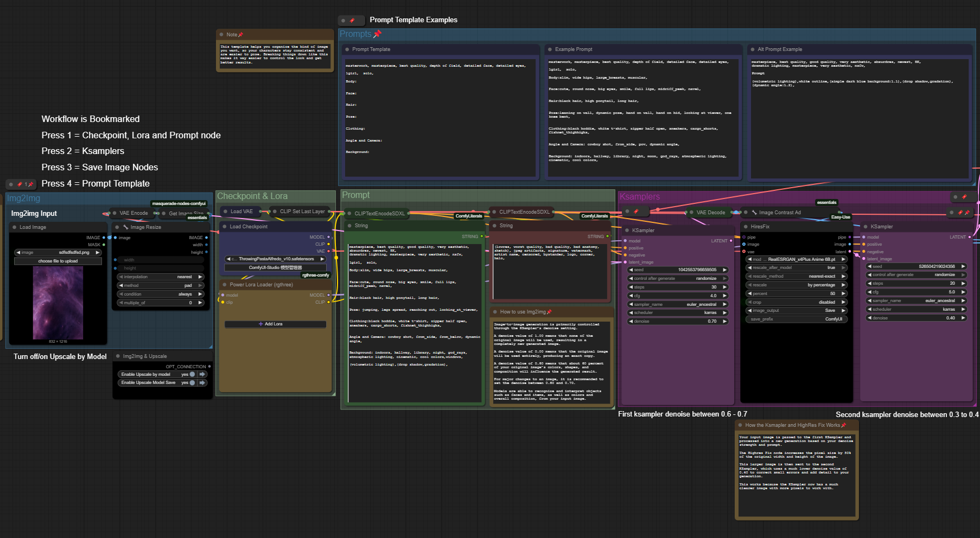Image resolution: width=980 pixels, height=538 pixels.
Task: Click the collapse dot on HiresFix node
Action: [x=746, y=227]
